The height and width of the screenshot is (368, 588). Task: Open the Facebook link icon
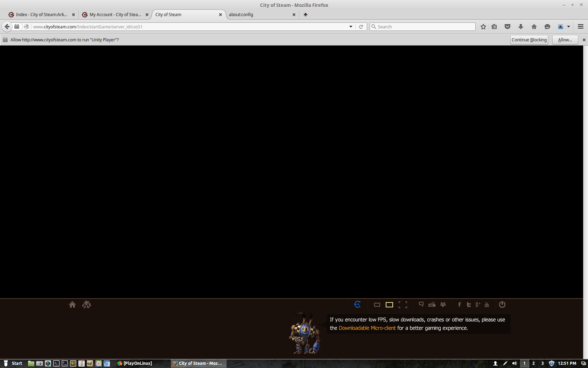(460, 305)
